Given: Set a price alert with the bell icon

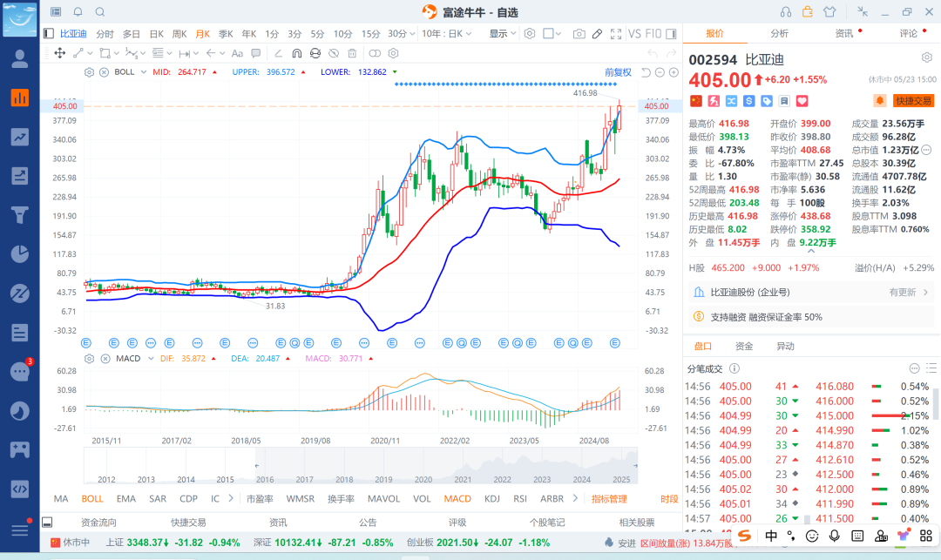Looking at the screenshot, I should (879, 101).
